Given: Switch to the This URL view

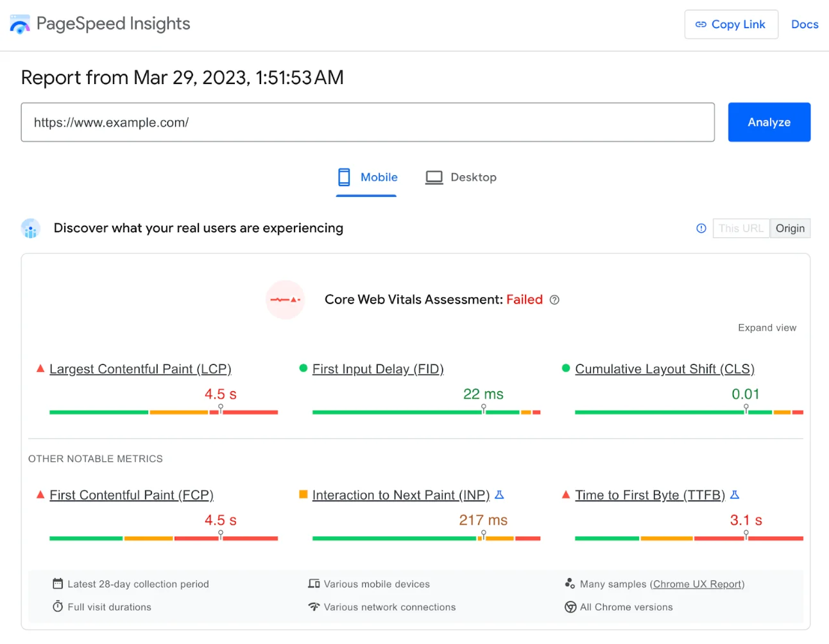Looking at the screenshot, I should 740,228.
